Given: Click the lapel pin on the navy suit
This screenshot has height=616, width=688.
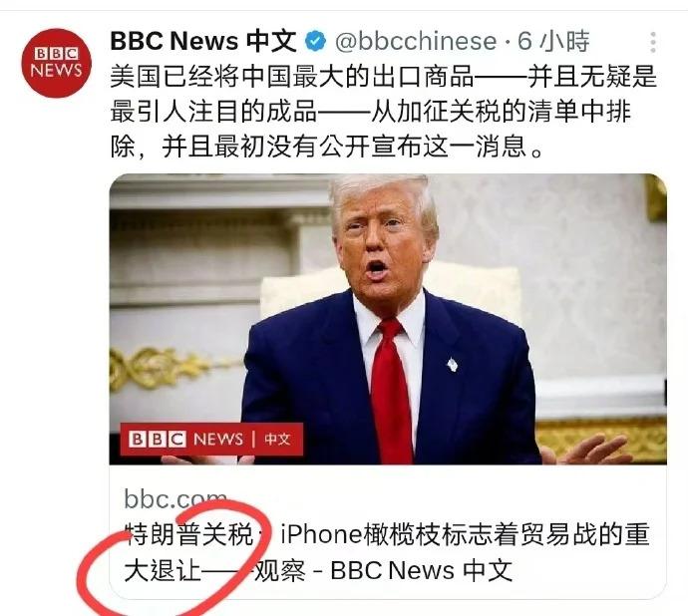Looking at the screenshot, I should 453,364.
